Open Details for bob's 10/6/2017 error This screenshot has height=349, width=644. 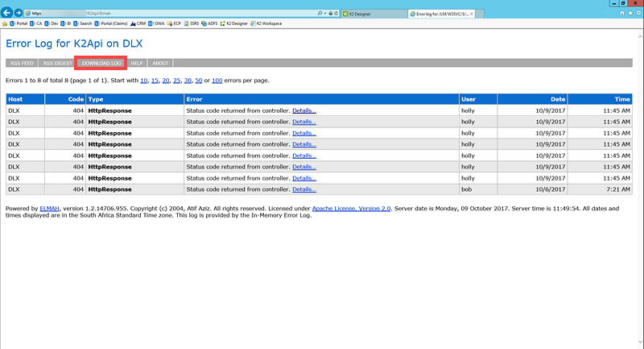(304, 189)
